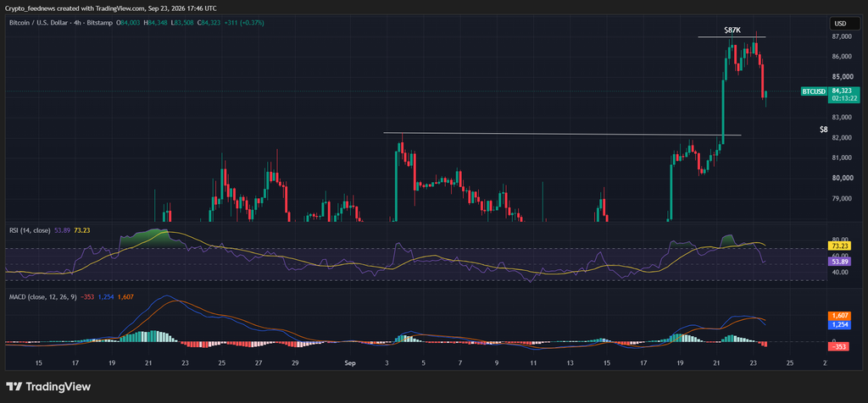Click the +311 (+0.37%) change value
Screen dimensions: 868x403
coord(243,23)
